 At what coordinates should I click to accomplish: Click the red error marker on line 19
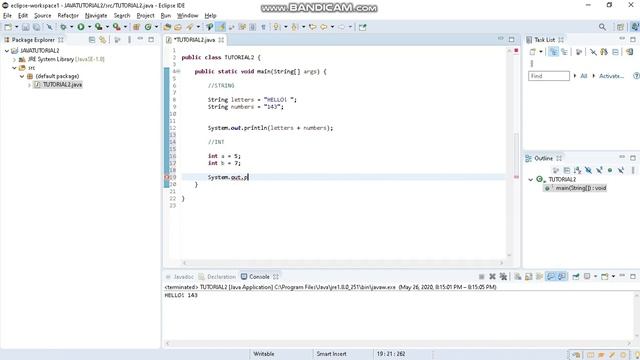coord(167,178)
